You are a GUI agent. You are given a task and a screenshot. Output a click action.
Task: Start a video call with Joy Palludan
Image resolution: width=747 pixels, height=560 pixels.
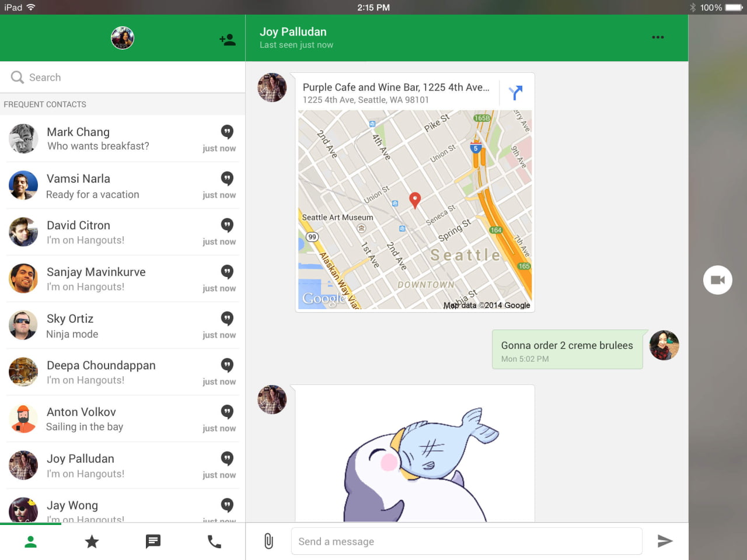pyautogui.click(x=717, y=280)
